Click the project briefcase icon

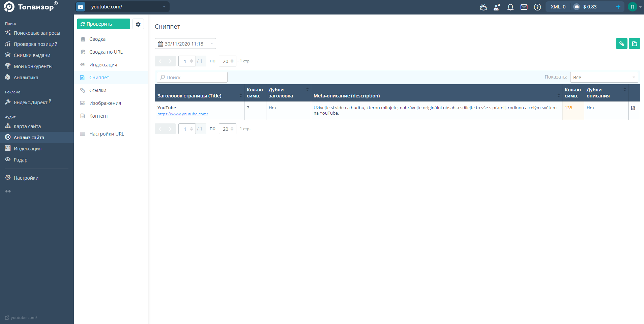click(81, 7)
